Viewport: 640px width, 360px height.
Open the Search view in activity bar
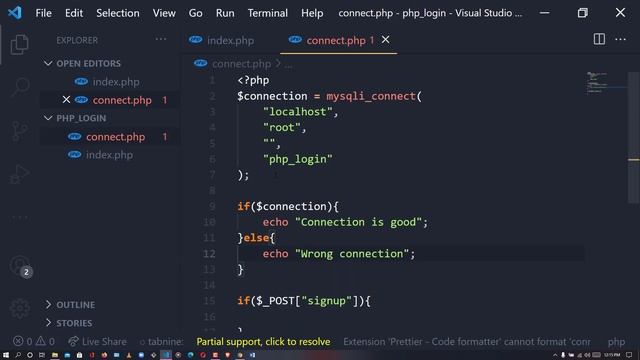pos(19,87)
